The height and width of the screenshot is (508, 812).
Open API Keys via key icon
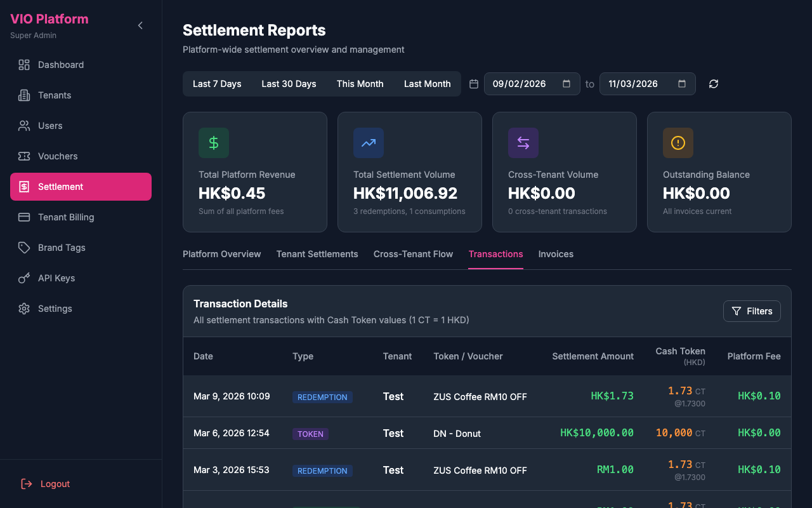24,278
